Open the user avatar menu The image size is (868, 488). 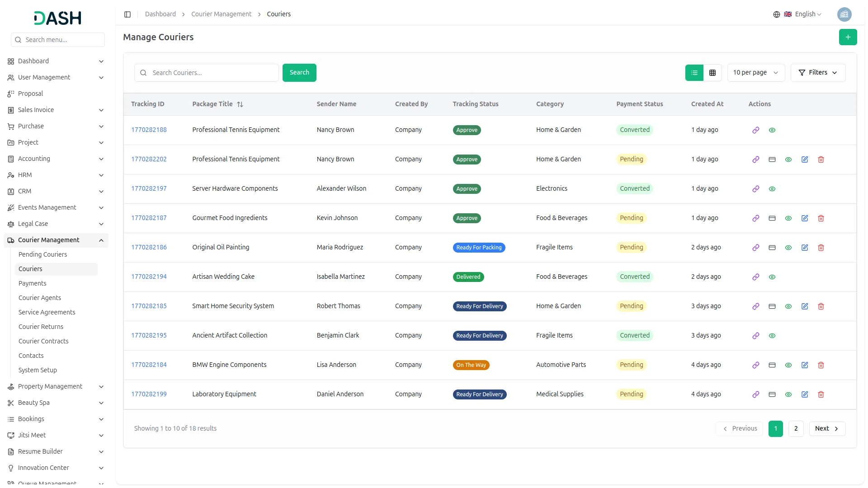tap(844, 14)
